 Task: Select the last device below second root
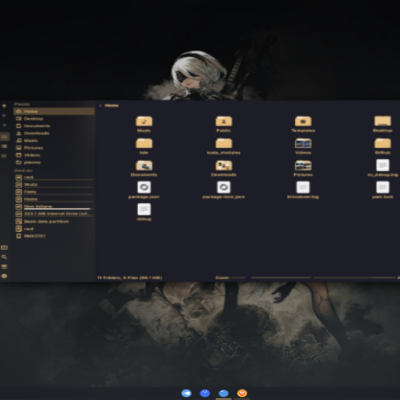[54, 236]
